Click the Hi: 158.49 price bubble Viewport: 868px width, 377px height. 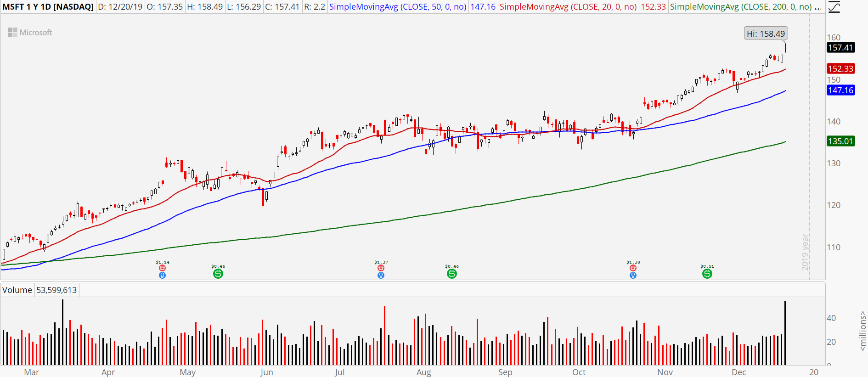tap(766, 34)
